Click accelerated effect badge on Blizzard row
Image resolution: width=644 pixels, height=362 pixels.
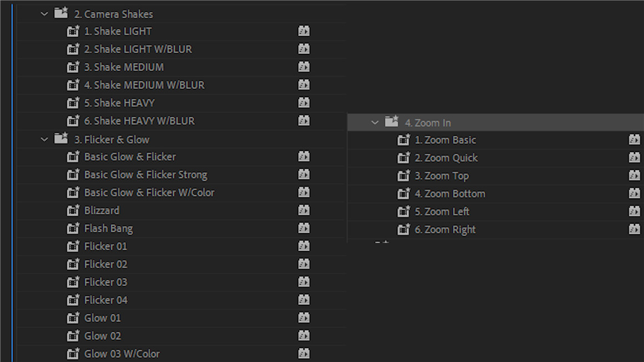pyautogui.click(x=304, y=210)
